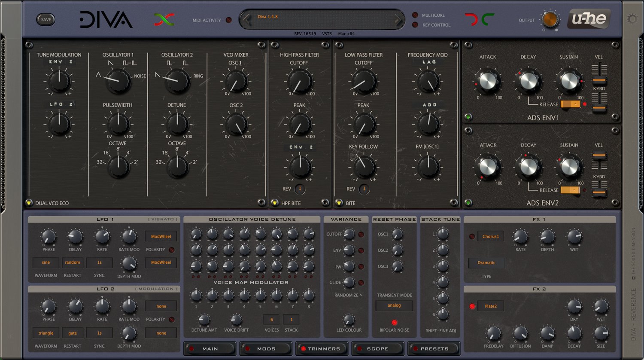
Task: Open the ADS ENV1 model selector triangle
Action: (468, 117)
